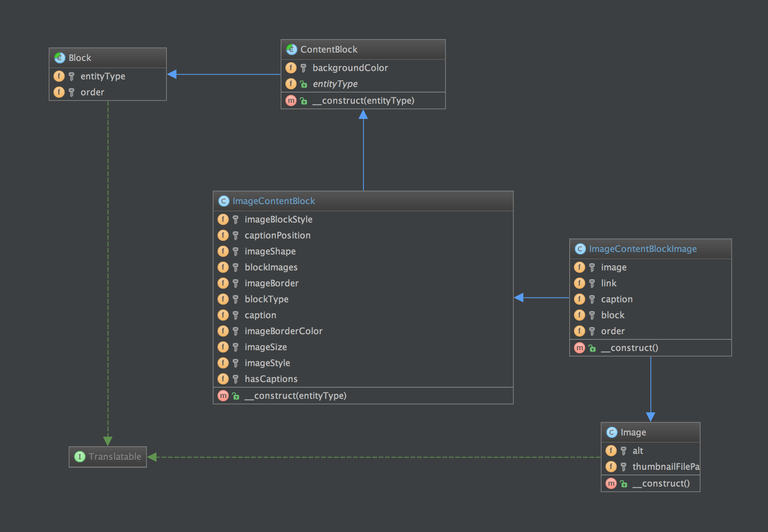Screen dimensions: 768x532
Task: Click the Image class icon
Action: click(612, 432)
